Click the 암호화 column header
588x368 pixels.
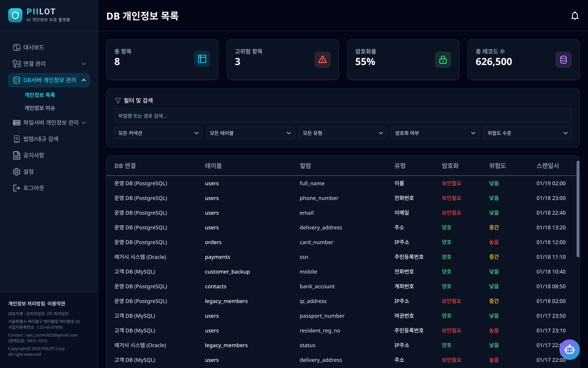tap(450, 166)
